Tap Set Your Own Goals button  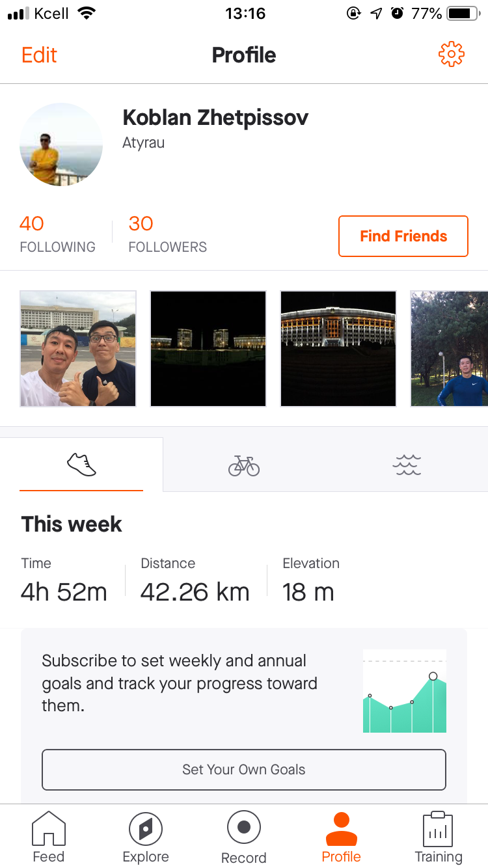point(244,770)
